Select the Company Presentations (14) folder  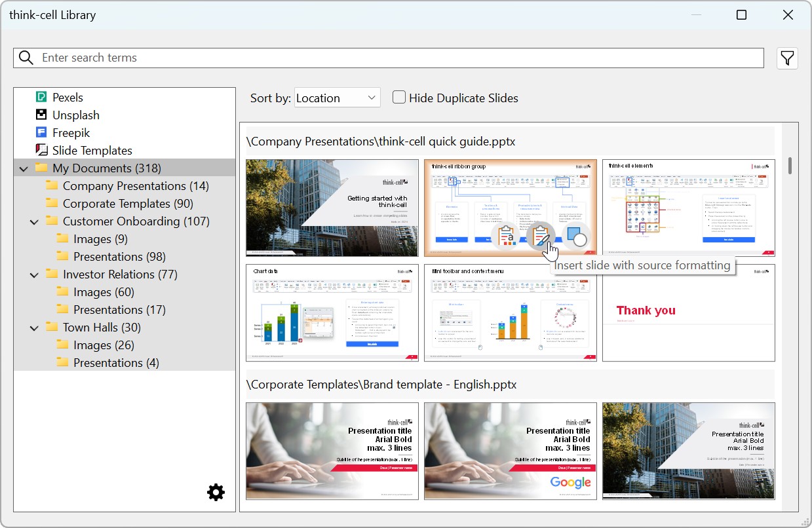click(135, 186)
